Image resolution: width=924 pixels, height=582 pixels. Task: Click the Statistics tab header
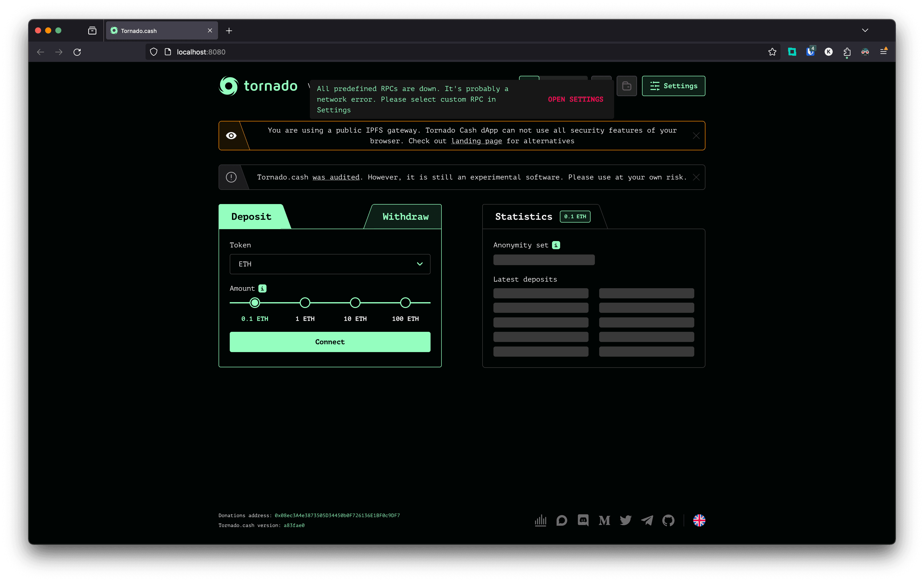pos(524,217)
